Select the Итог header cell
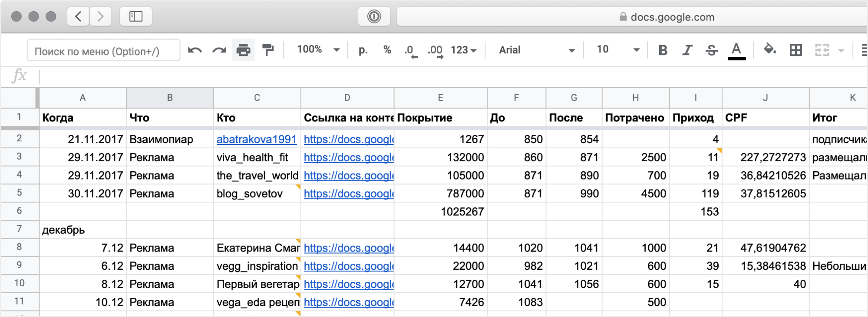Viewport: 868px width, 317px height. pos(838,118)
